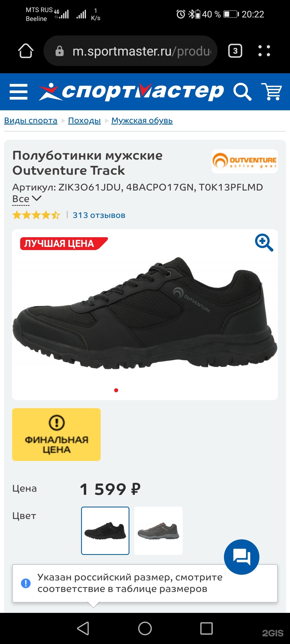Screen dimensions: 290x644
Task: Click the Outventure brand logo
Action: 245,161
